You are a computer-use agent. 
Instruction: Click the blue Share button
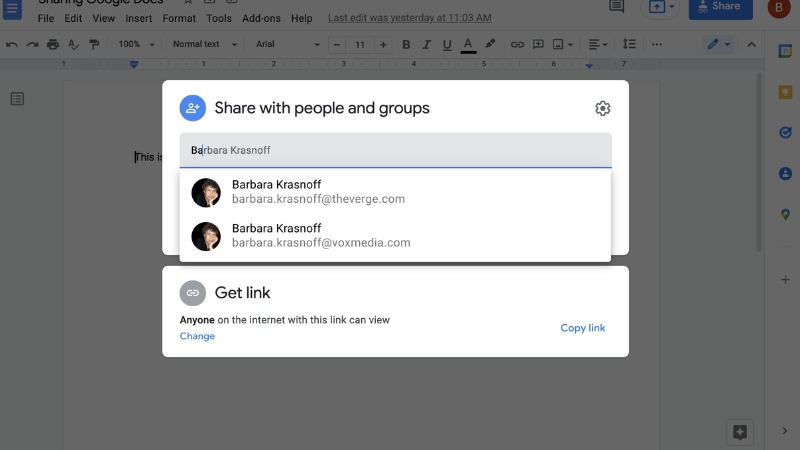[720, 7]
